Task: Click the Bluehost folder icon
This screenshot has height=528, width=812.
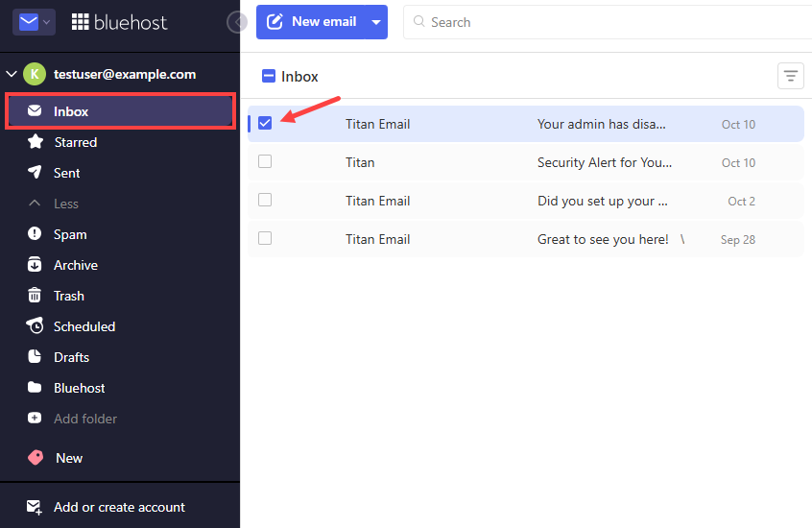Action: (35, 387)
